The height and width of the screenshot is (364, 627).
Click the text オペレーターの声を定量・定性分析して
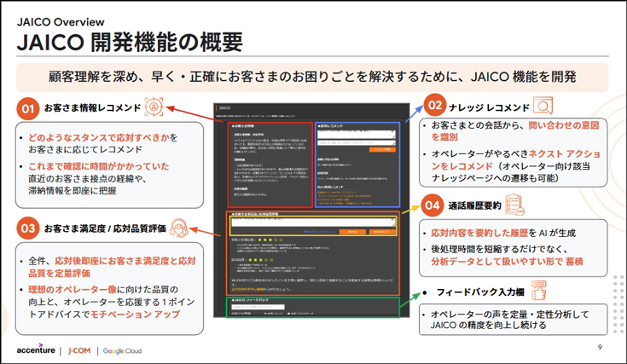click(x=510, y=315)
